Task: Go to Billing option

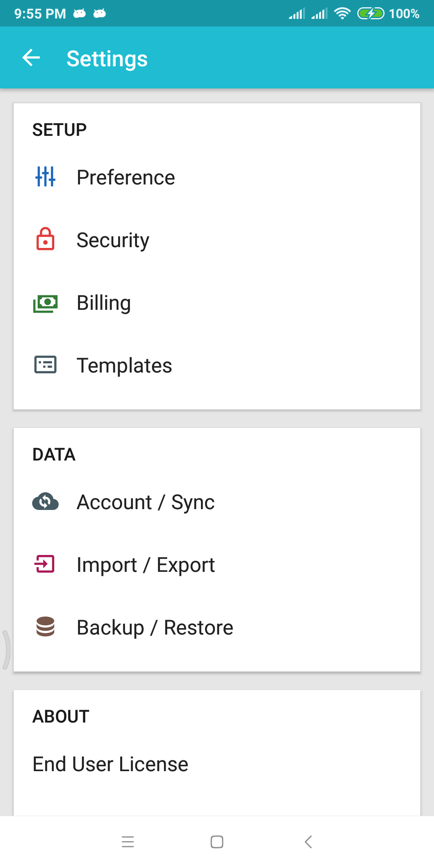Action: tap(217, 303)
